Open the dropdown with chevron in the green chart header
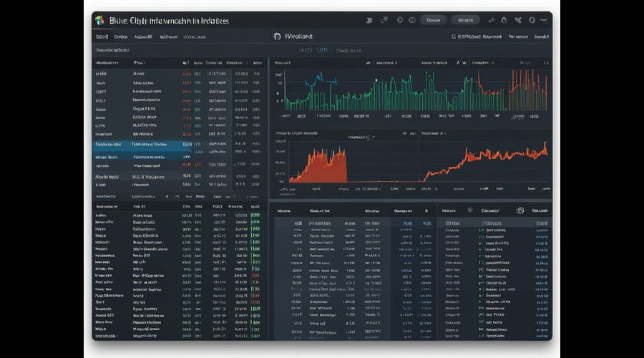The image size is (644, 358). point(484,63)
